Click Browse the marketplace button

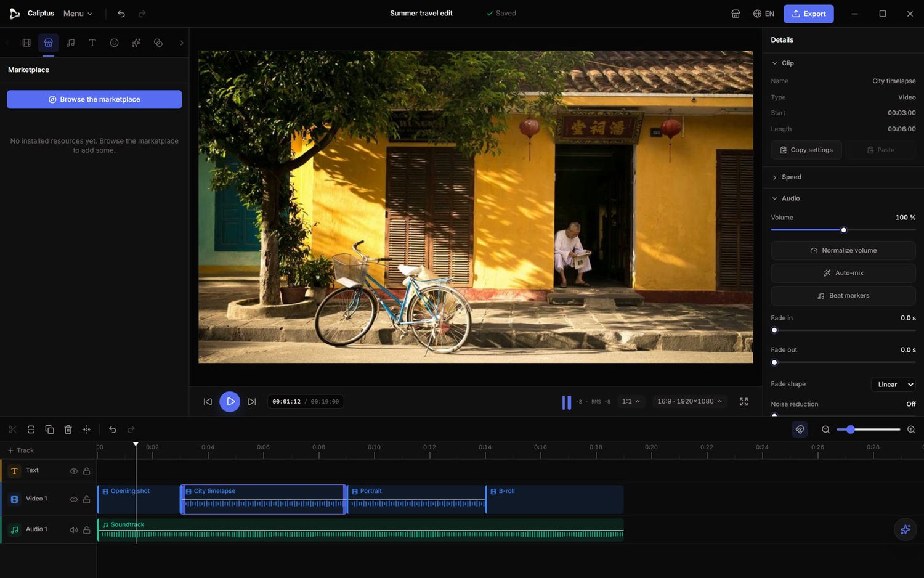[94, 99]
